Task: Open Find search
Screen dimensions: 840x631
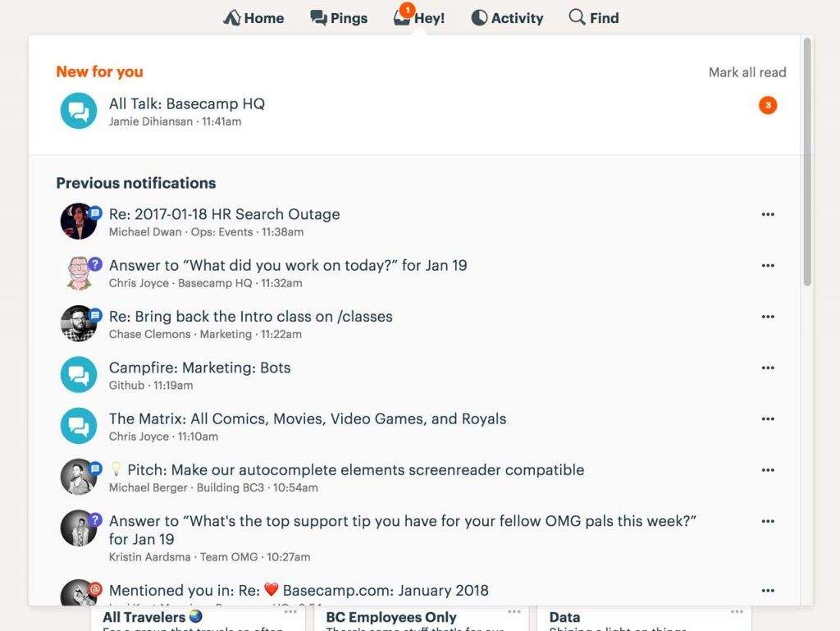Action: tap(594, 18)
